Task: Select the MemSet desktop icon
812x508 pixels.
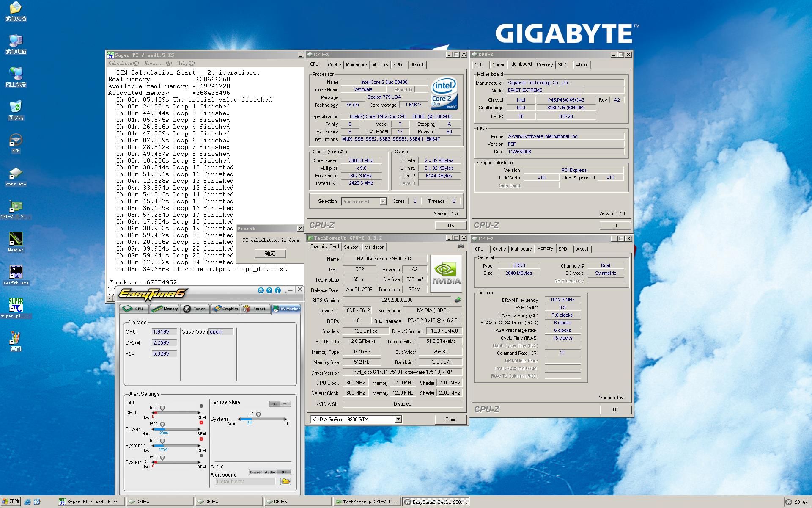Action: click(16, 243)
